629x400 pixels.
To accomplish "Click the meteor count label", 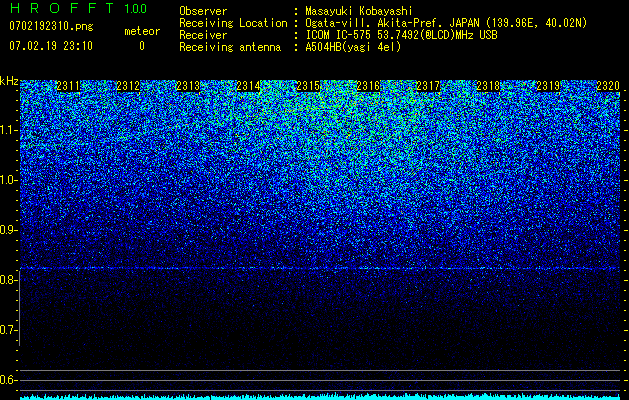I will pos(142,31).
